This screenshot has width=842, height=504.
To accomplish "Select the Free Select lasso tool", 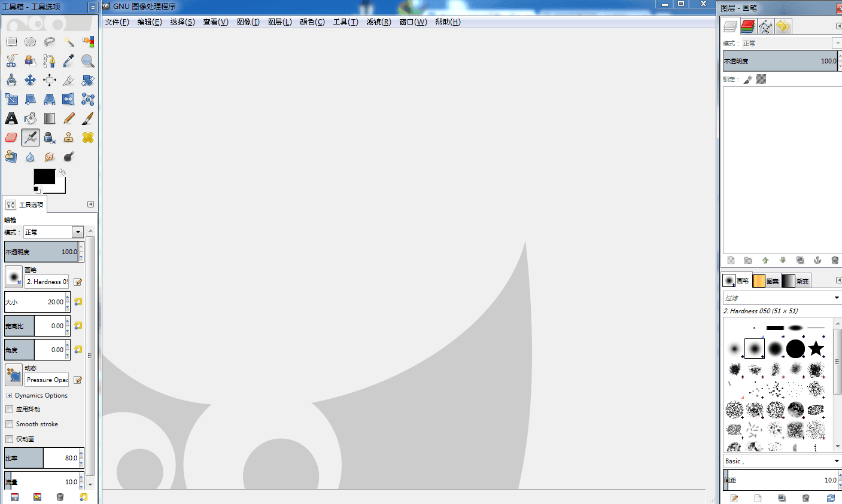I will click(50, 42).
